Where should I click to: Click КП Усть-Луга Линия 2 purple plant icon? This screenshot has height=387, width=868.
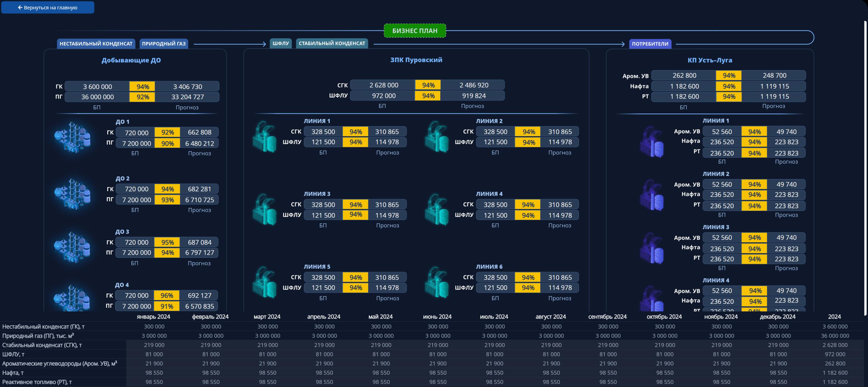pyautogui.click(x=652, y=195)
